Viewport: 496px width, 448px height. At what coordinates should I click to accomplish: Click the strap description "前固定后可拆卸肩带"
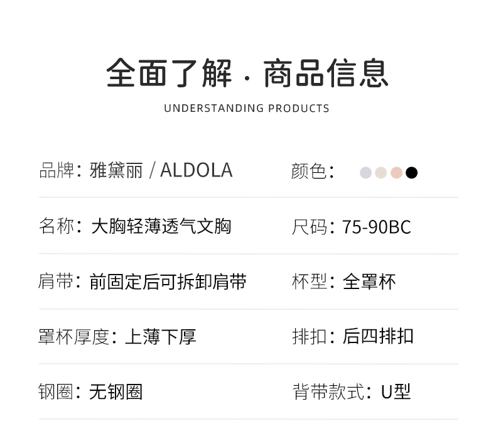click(x=168, y=281)
